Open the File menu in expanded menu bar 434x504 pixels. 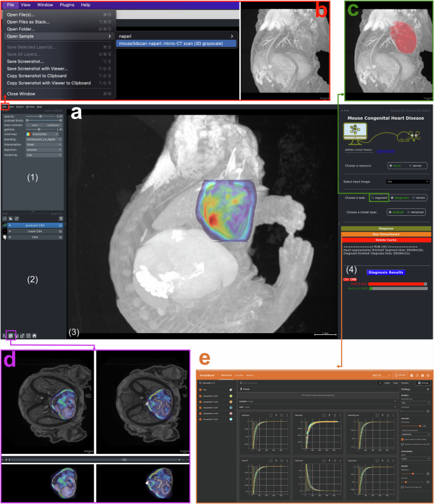(11, 5)
